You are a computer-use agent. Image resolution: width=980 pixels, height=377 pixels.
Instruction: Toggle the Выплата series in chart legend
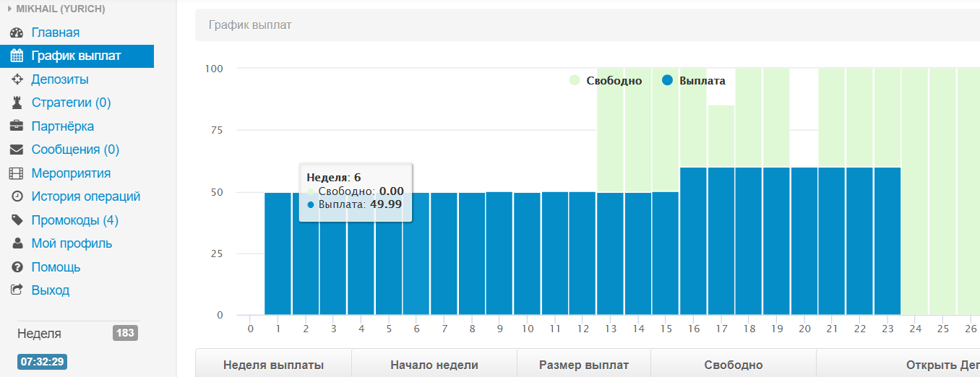click(x=694, y=81)
